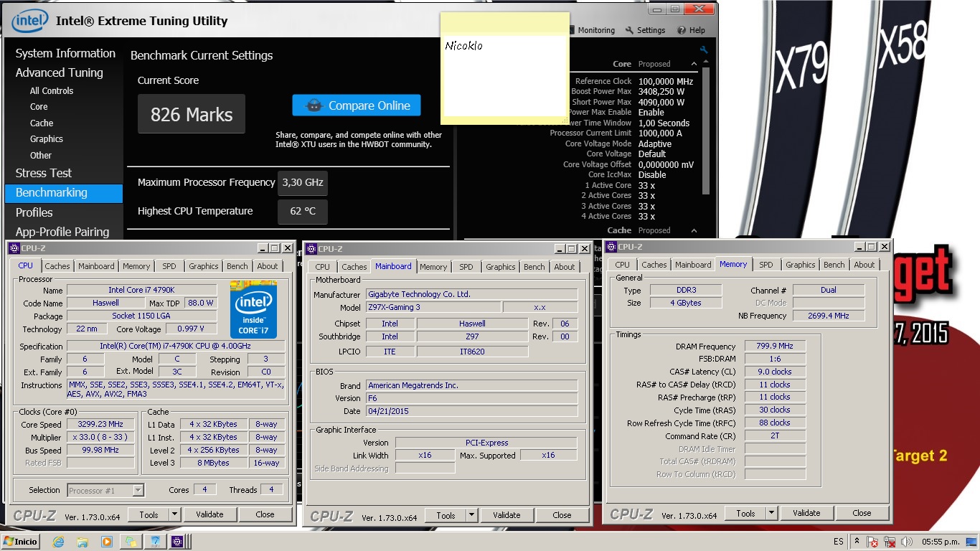Click the '799.9 MHz' DRAM frequency field
The width and height of the screenshot is (980, 551).
coord(775,346)
